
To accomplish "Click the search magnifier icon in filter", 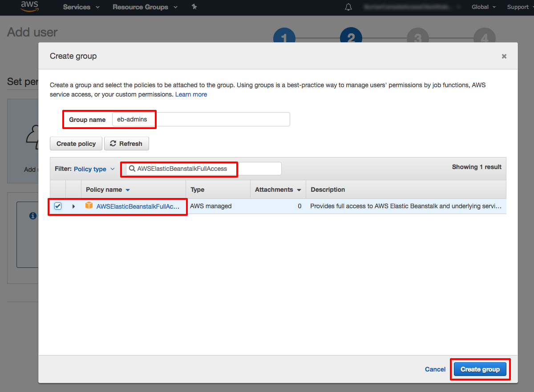I will [132, 169].
